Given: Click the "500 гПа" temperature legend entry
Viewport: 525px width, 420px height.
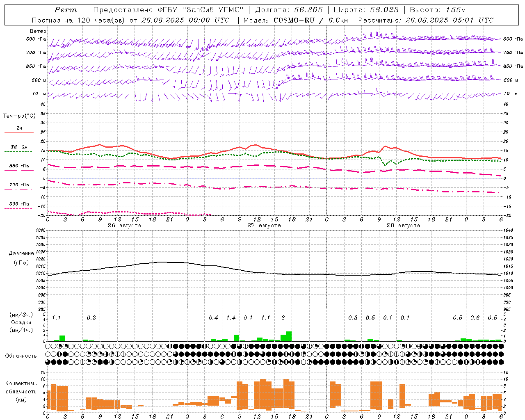Looking at the screenshot, I should [x=19, y=204].
